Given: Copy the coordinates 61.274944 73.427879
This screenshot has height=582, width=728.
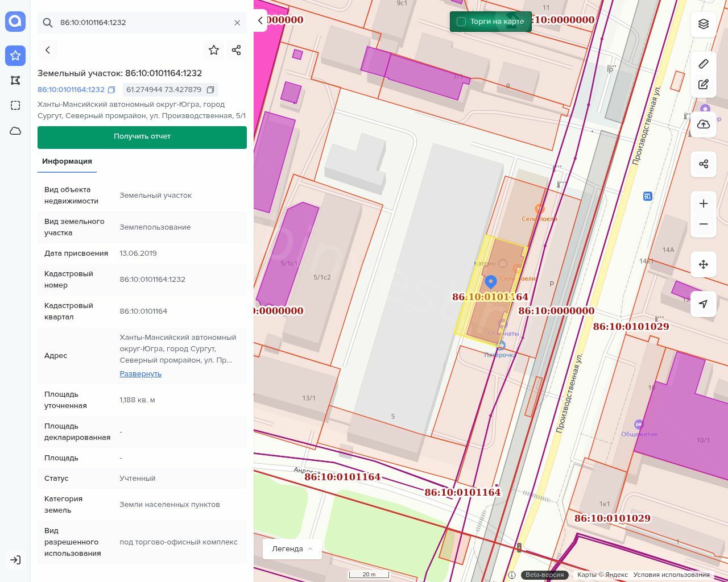Looking at the screenshot, I should tap(210, 90).
